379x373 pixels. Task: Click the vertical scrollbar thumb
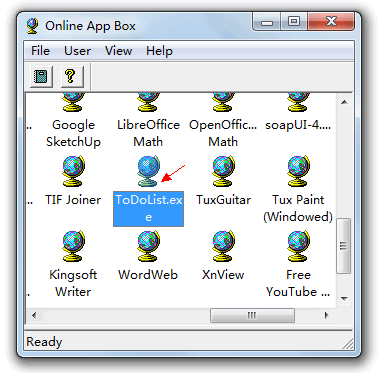[x=344, y=246]
